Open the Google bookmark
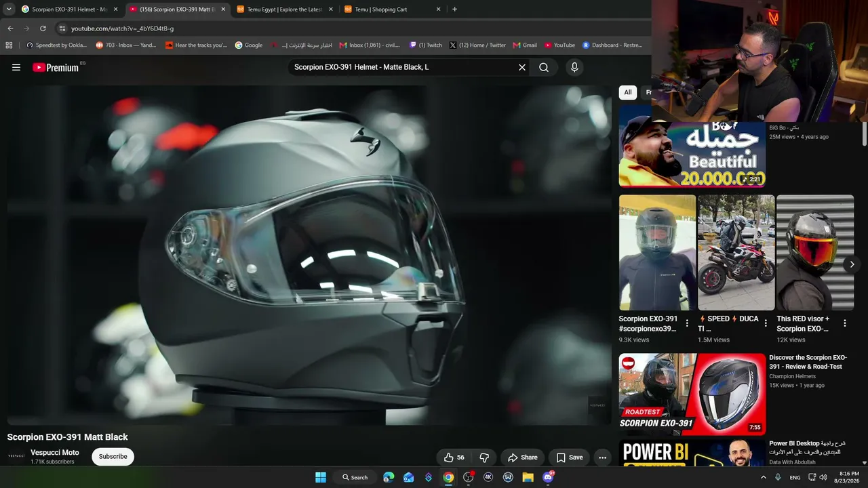 click(249, 45)
